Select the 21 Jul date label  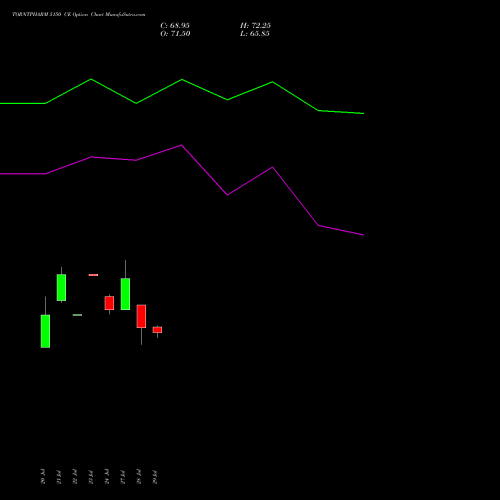[59, 477]
